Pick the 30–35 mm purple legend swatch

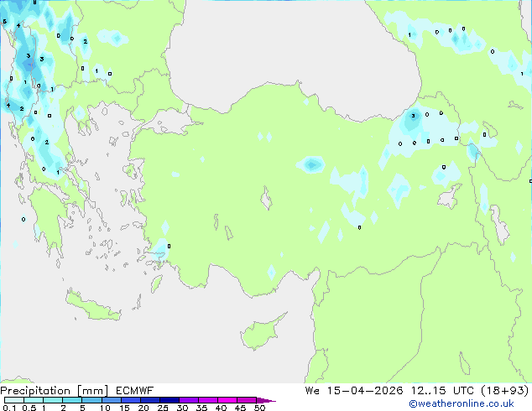[x=189, y=400]
